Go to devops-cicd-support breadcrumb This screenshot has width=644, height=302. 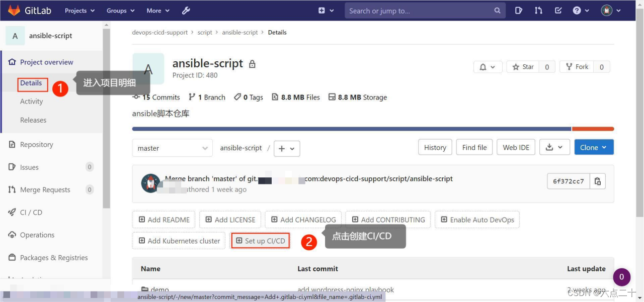click(x=159, y=32)
